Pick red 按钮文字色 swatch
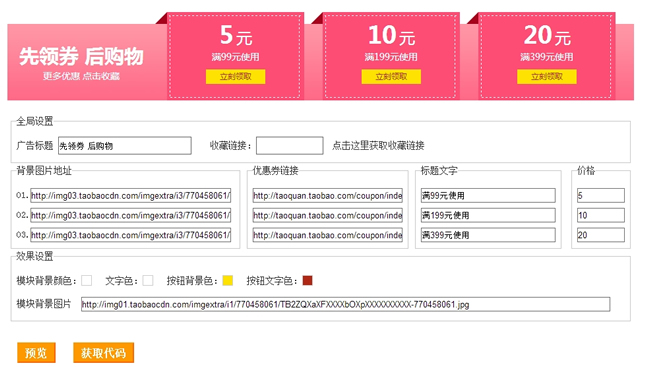The width and height of the screenshot is (650, 367). [307, 281]
